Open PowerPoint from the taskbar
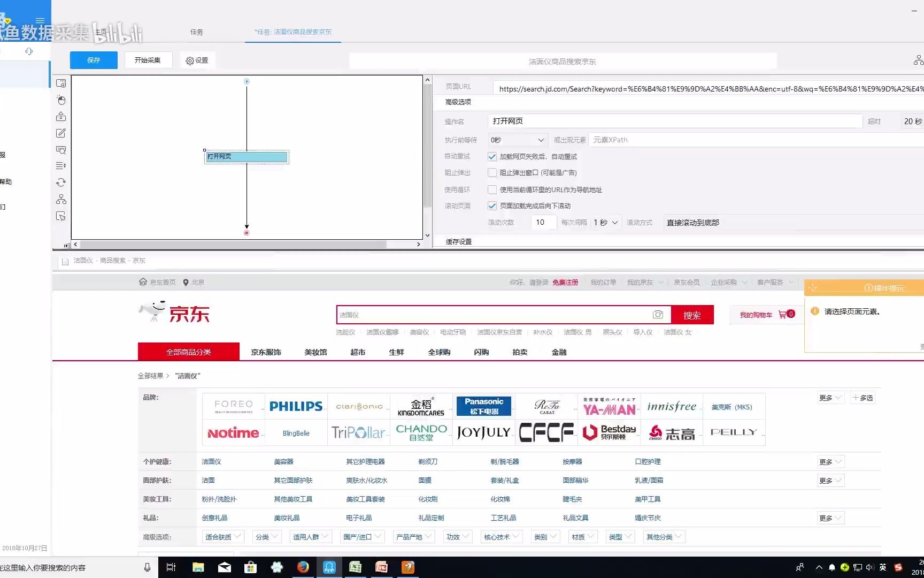This screenshot has height=578, width=924. [x=381, y=567]
